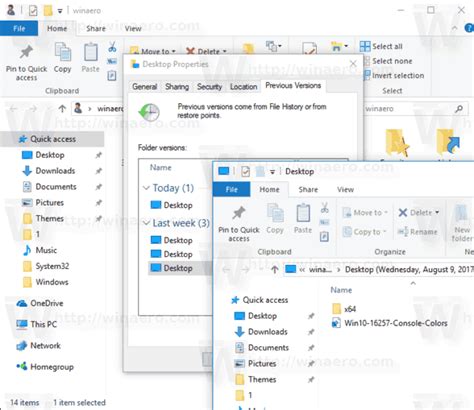Collapse the Today (1) group
The width and height of the screenshot is (474, 410).
point(146,188)
